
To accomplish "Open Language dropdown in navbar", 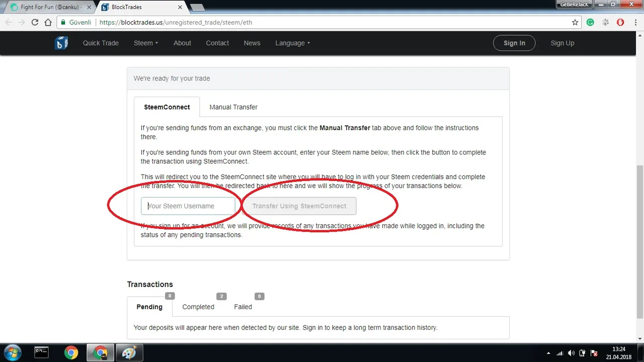I will [x=293, y=43].
